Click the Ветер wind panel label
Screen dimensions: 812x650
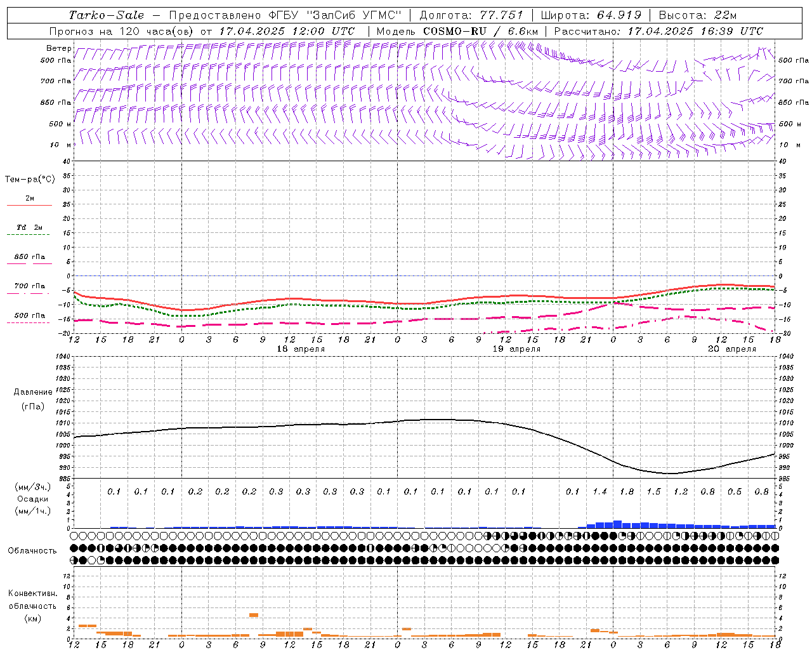pos(58,48)
